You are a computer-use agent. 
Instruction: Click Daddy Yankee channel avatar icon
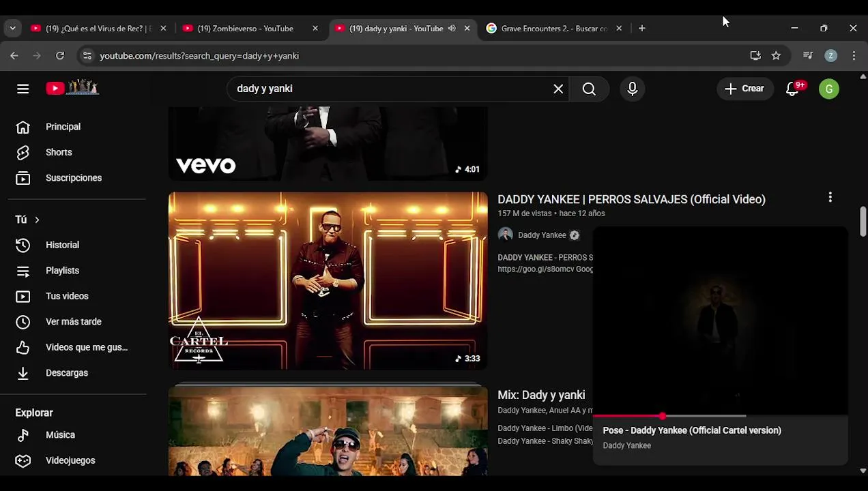pos(505,235)
